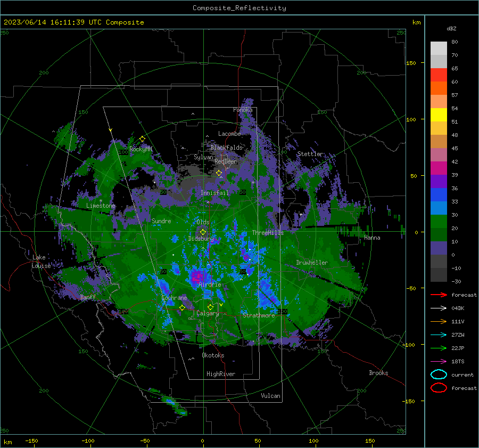This screenshot has width=479, height=448.
Task: Click the light gray 70–80 dBZ swatch
Action: pyautogui.click(x=439, y=48)
